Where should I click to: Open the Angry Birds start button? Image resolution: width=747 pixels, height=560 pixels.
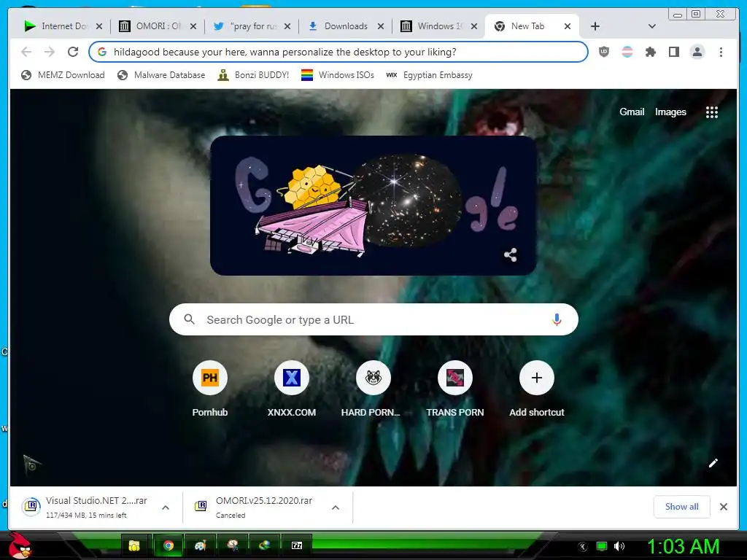pos(20,545)
